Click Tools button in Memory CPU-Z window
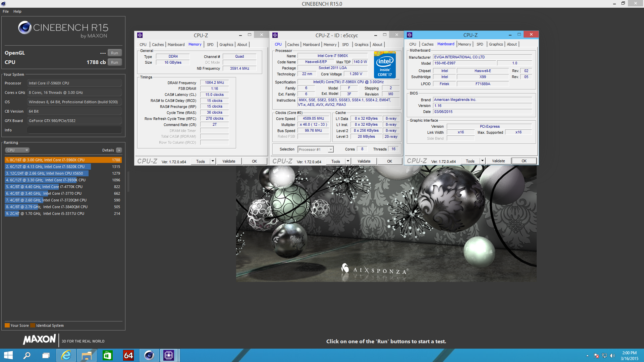Screen dimensions: 644x362 201,161
